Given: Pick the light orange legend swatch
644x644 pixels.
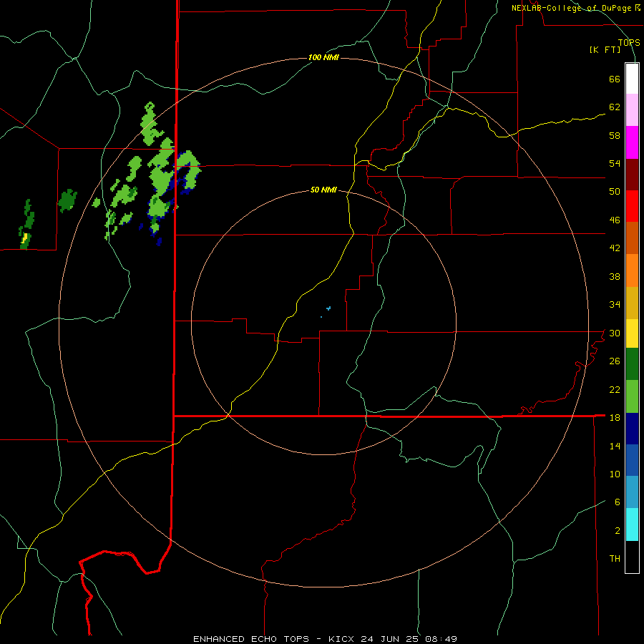Looking at the screenshot, I should point(632,270).
